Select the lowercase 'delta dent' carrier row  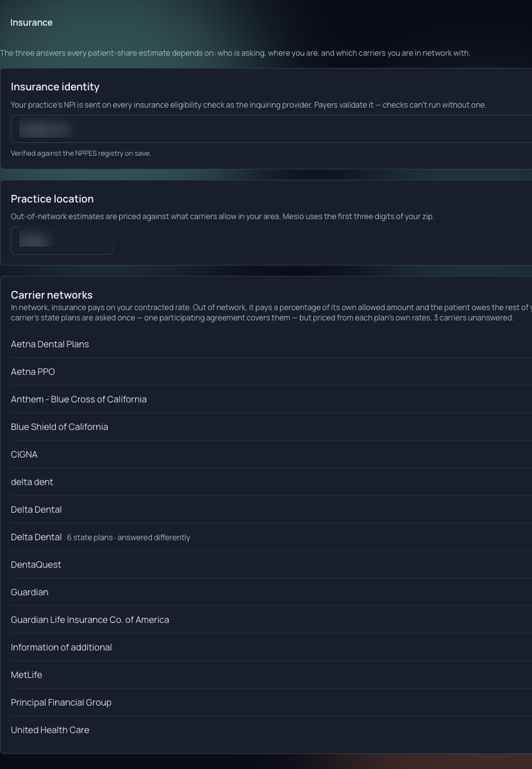click(x=271, y=482)
